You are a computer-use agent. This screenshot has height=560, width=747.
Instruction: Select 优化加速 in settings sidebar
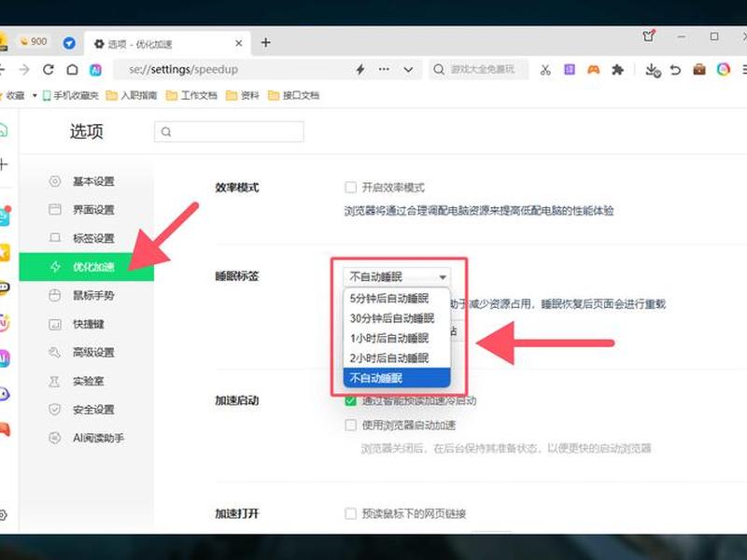(x=86, y=267)
